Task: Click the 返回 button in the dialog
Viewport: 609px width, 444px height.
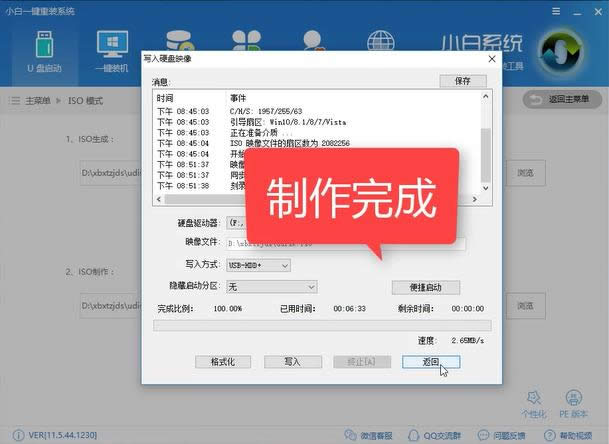Action: click(431, 362)
